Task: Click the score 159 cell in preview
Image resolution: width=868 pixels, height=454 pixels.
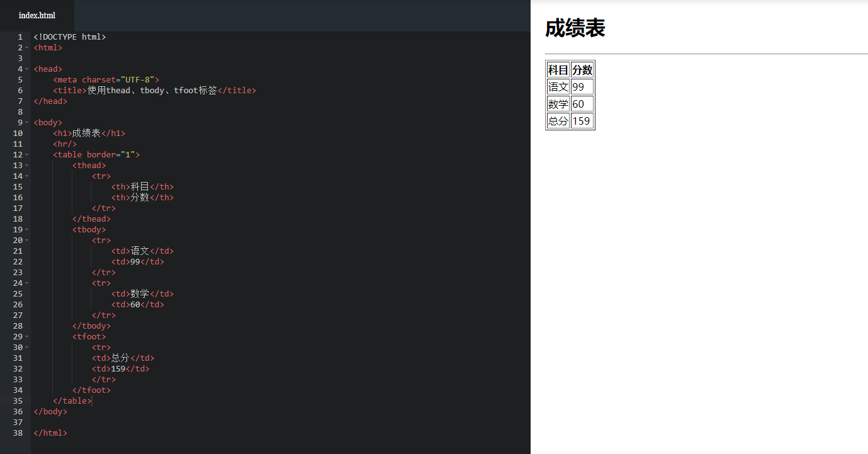Action: coord(581,120)
